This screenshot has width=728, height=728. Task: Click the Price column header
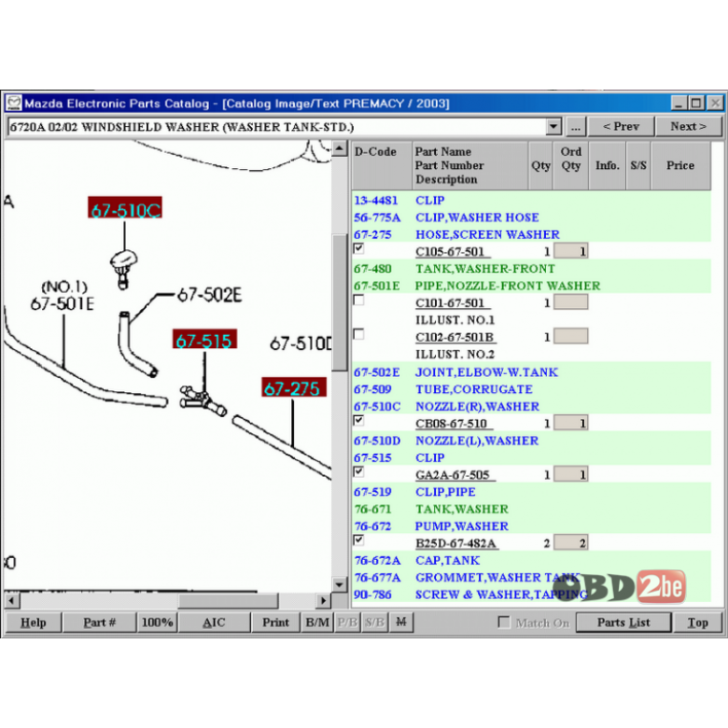680,165
